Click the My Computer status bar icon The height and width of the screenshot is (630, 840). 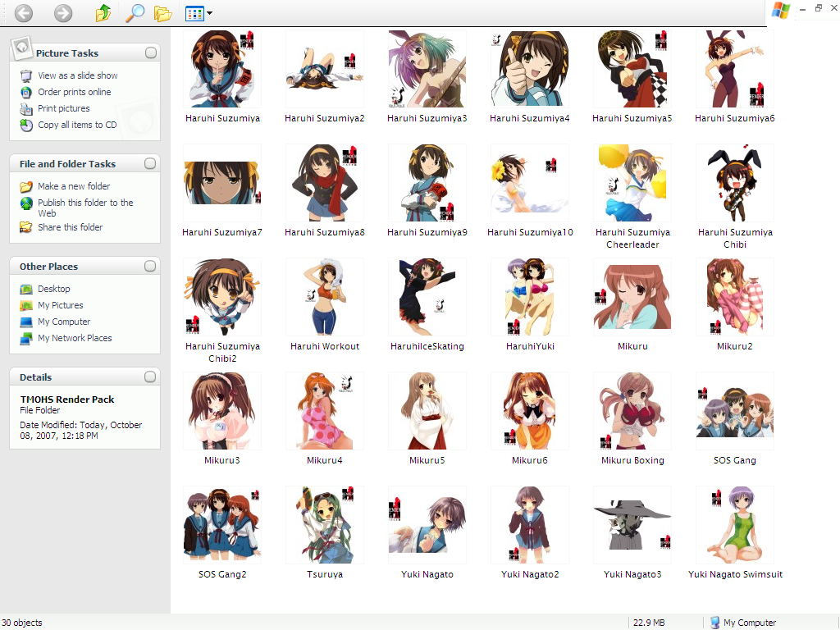[x=714, y=623]
